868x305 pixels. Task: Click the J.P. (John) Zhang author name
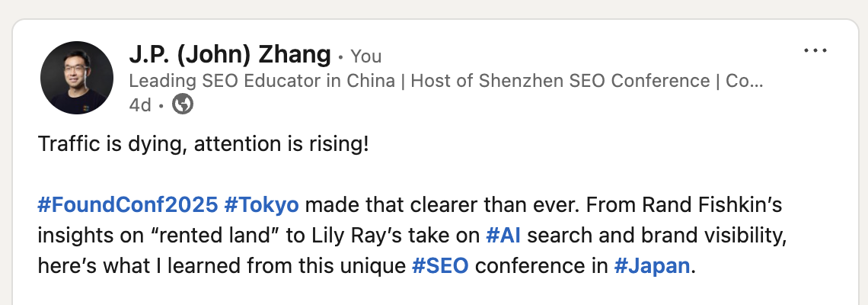click(230, 55)
